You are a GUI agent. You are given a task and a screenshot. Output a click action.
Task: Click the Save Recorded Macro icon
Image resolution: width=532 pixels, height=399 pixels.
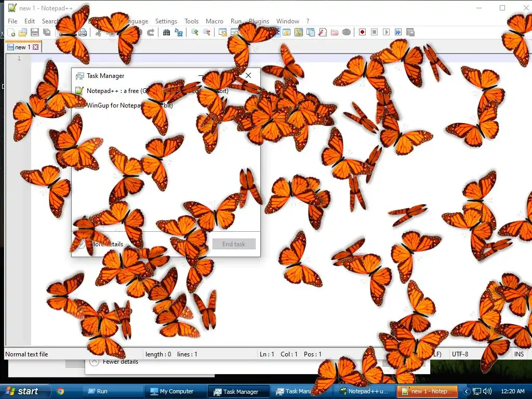pos(410,32)
